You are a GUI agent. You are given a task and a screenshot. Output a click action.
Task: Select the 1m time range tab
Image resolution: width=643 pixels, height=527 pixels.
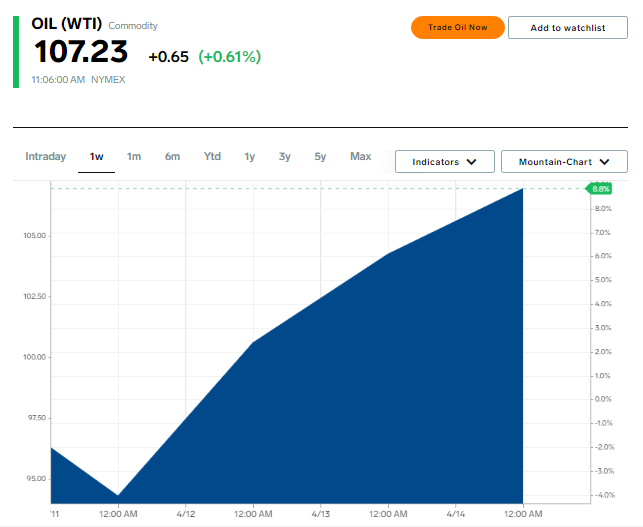pos(134,156)
